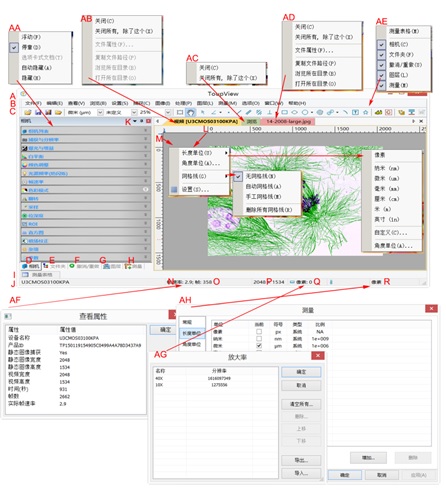Click 导入... in the 放大率 dialog
446x491 pixels.
pos(301,473)
